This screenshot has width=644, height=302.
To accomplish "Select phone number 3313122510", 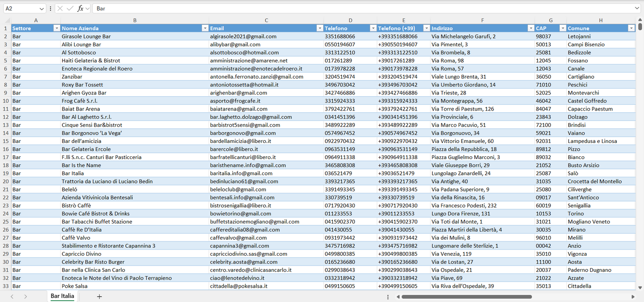I will click(x=350, y=53).
